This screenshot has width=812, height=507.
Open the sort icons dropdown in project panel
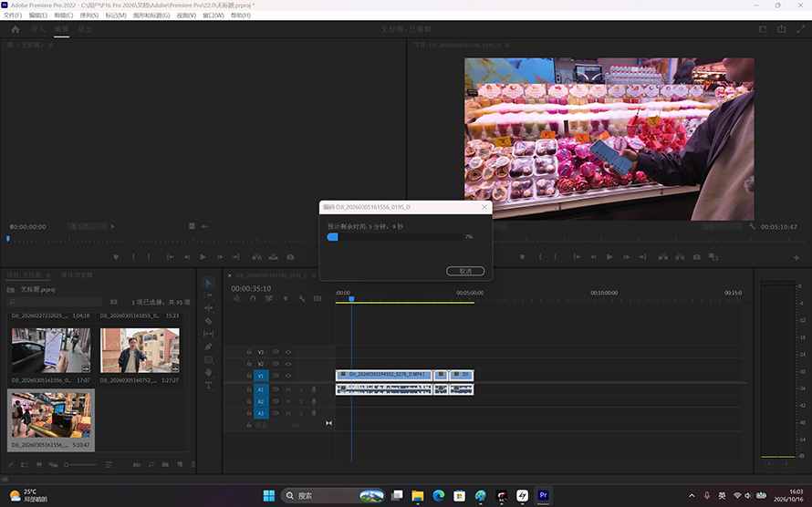coord(110,464)
